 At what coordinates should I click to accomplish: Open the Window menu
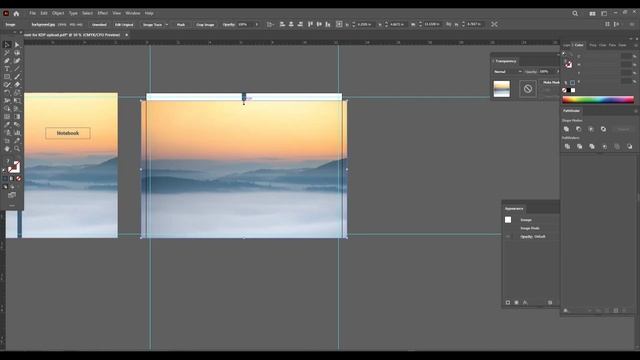click(x=133, y=13)
